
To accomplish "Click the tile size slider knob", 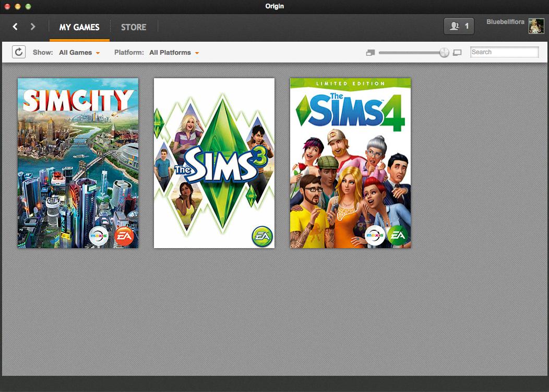I will tap(444, 53).
